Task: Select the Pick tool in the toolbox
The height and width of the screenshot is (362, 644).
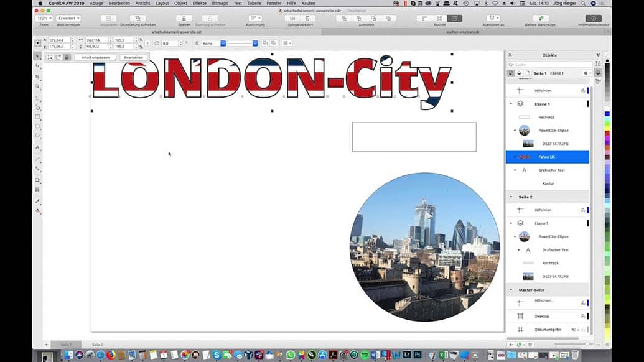Action: click(38, 56)
